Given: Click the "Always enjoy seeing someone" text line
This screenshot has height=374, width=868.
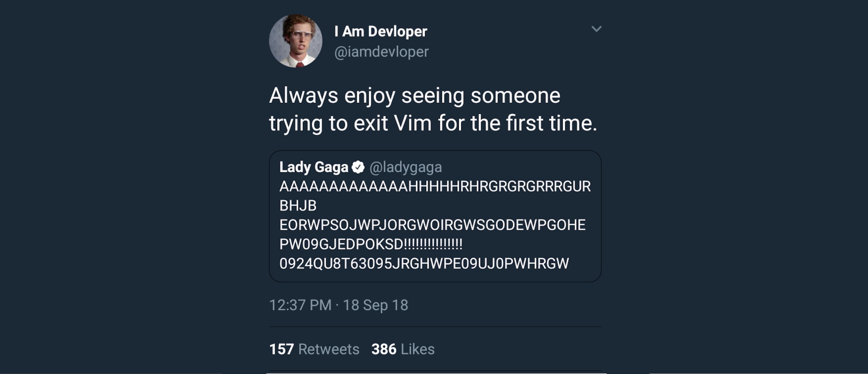Looking at the screenshot, I should coord(415,96).
